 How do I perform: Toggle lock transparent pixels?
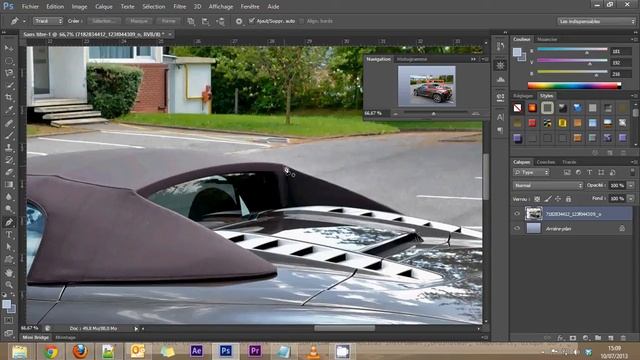(x=537, y=199)
